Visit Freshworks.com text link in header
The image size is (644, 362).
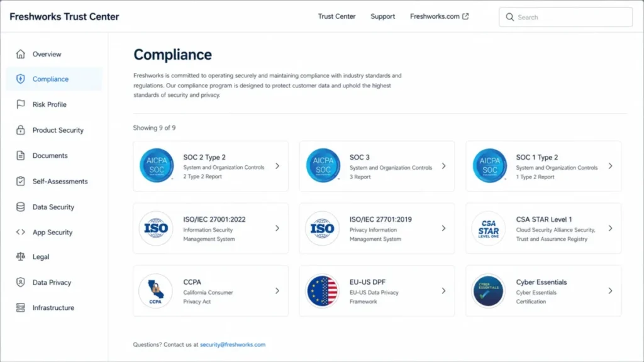click(435, 16)
